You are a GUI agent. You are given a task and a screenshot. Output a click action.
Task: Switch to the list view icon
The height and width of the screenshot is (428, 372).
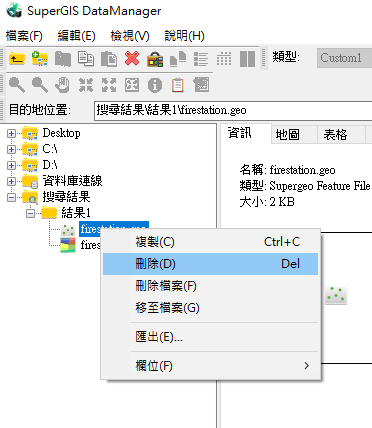(x=201, y=59)
